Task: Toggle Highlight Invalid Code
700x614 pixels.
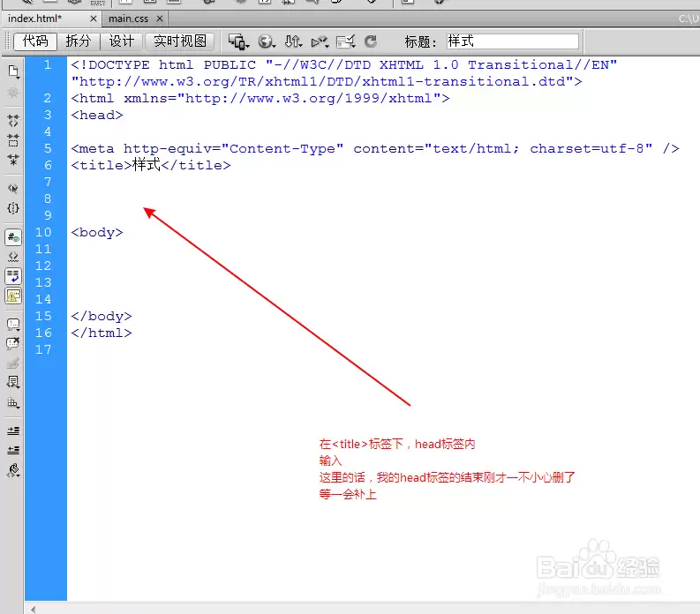Action: pyautogui.click(x=13, y=257)
